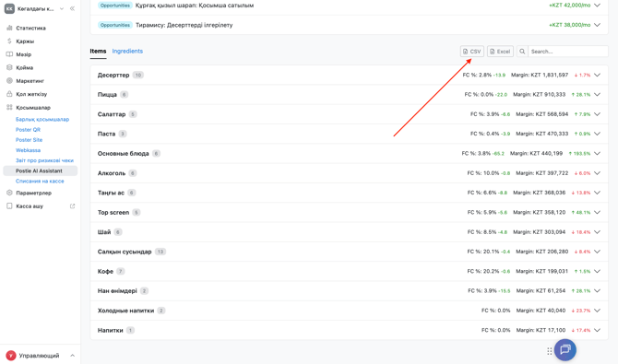The width and height of the screenshot is (618, 364).
Task: Focus the Search input field
Action: (x=567, y=52)
